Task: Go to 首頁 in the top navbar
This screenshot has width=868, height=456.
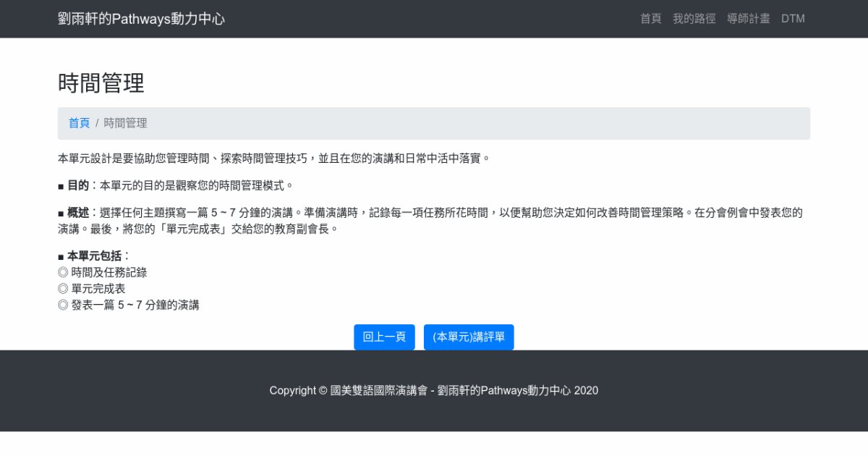Action: pos(650,19)
